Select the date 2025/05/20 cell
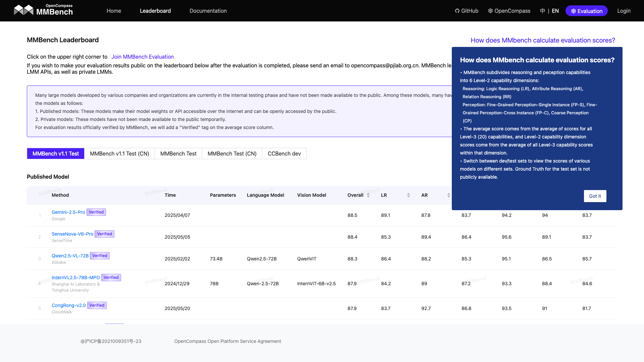 click(x=177, y=308)
